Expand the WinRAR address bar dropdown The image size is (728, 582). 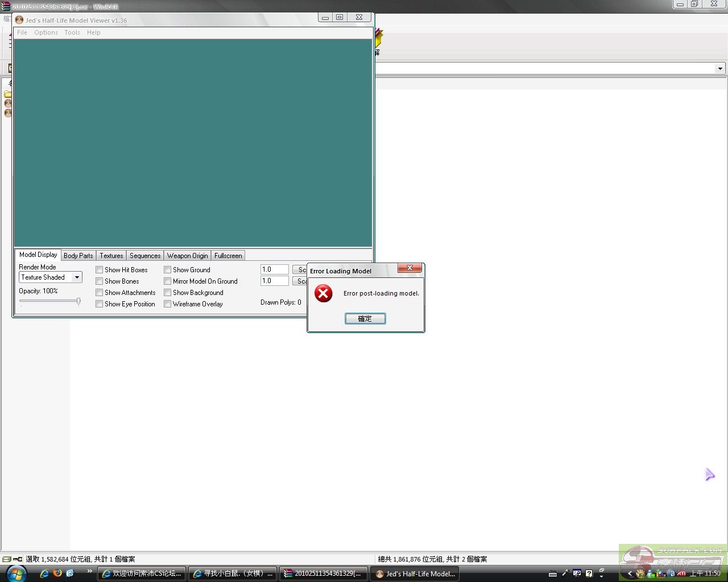point(720,69)
